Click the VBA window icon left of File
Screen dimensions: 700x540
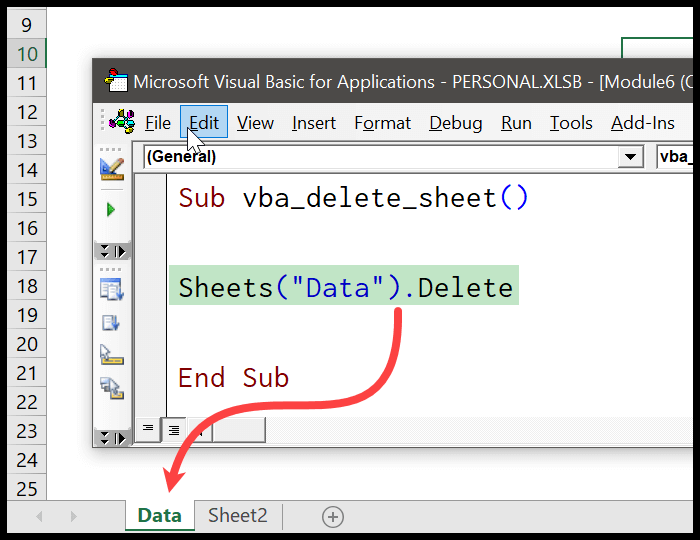123,123
